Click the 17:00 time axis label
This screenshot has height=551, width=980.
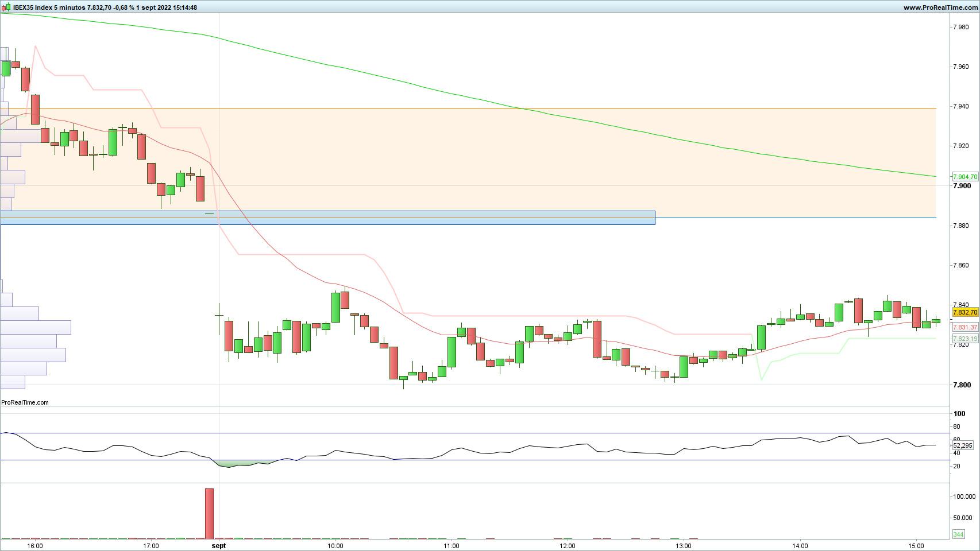click(x=151, y=546)
